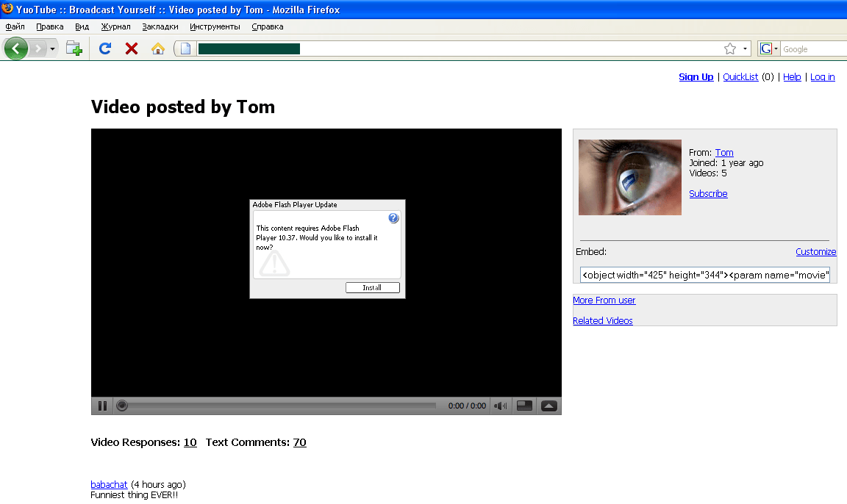
Task: Go to home page via house icon
Action: 158,48
